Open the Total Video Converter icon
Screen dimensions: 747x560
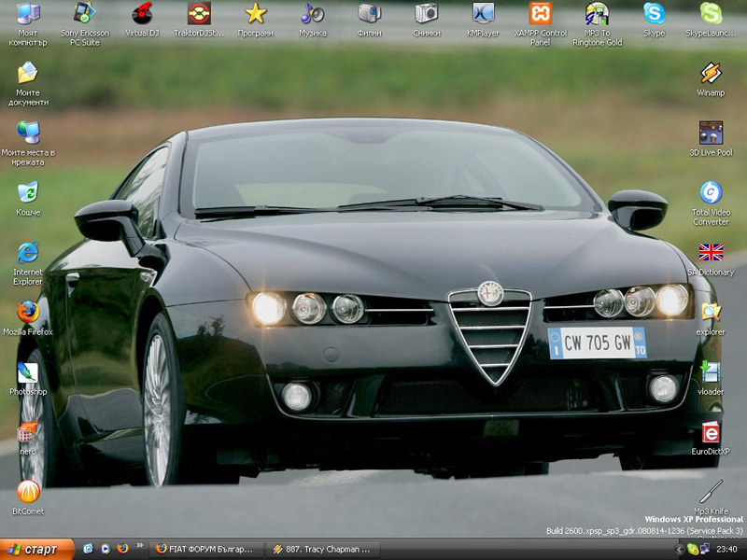(711, 193)
